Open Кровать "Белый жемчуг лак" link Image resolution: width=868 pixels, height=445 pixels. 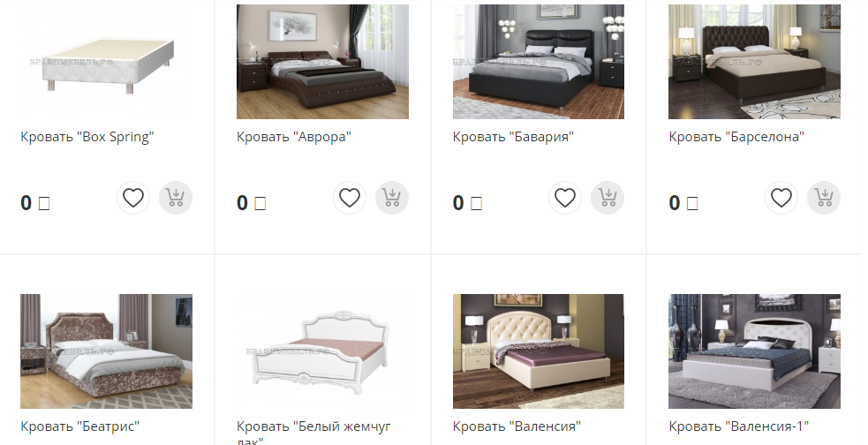[313, 433]
